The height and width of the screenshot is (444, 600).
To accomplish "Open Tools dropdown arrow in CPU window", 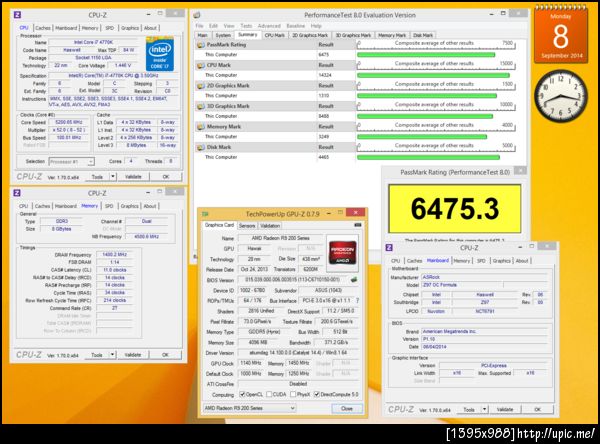I will pyautogui.click(x=113, y=176).
